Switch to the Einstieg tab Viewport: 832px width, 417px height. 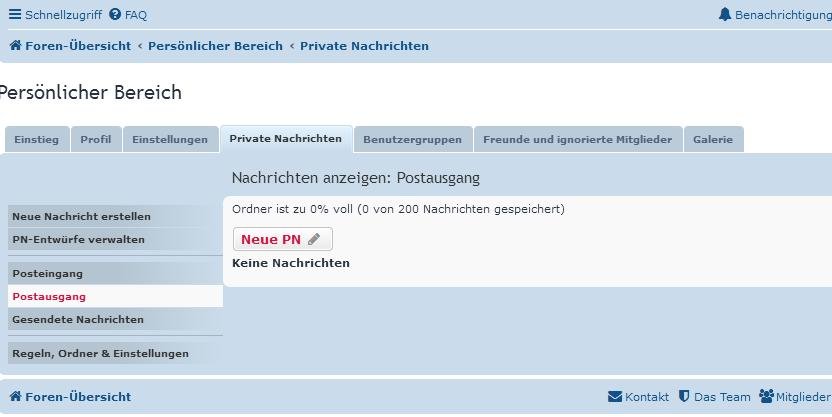36,140
